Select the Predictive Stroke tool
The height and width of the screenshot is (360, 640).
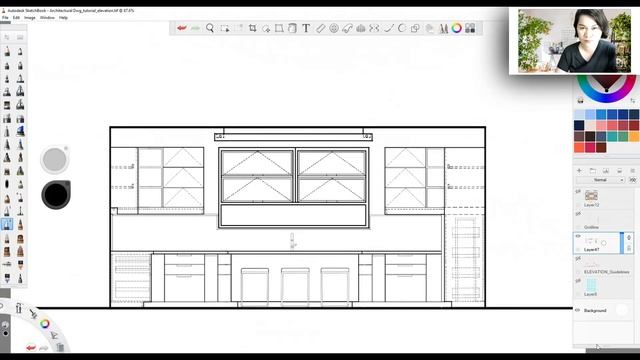[402, 28]
